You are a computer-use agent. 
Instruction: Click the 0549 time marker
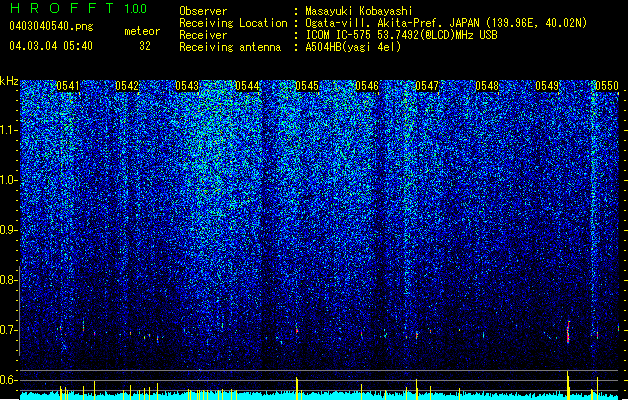[x=547, y=86]
